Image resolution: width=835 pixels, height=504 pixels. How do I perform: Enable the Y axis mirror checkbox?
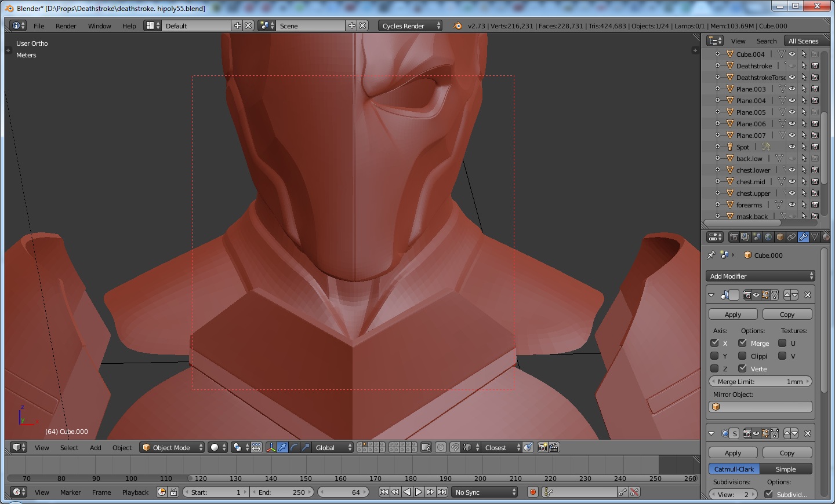click(x=715, y=356)
